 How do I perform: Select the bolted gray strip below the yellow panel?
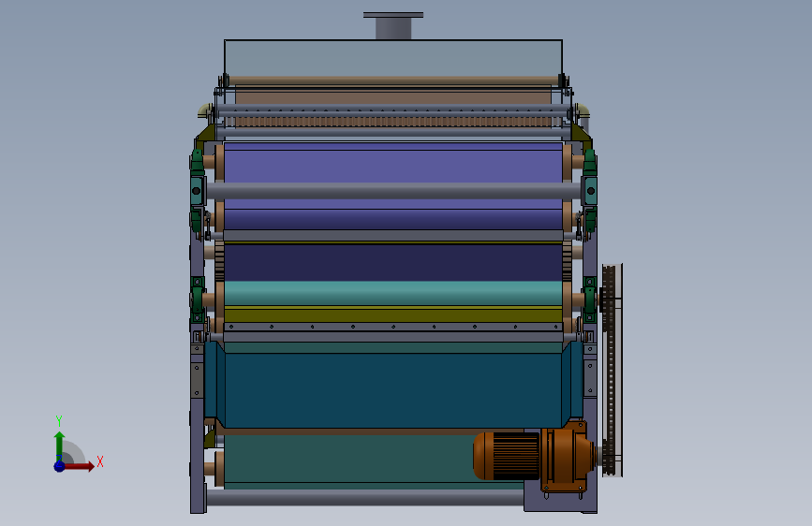(x=393, y=328)
